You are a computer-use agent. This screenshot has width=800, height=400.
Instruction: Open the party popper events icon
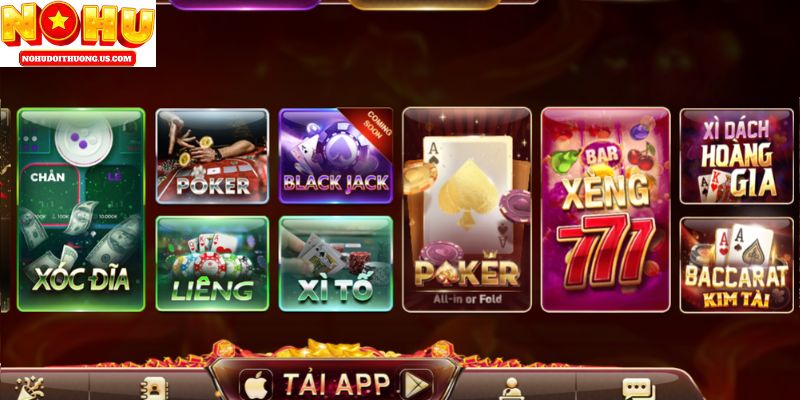(x=31, y=389)
